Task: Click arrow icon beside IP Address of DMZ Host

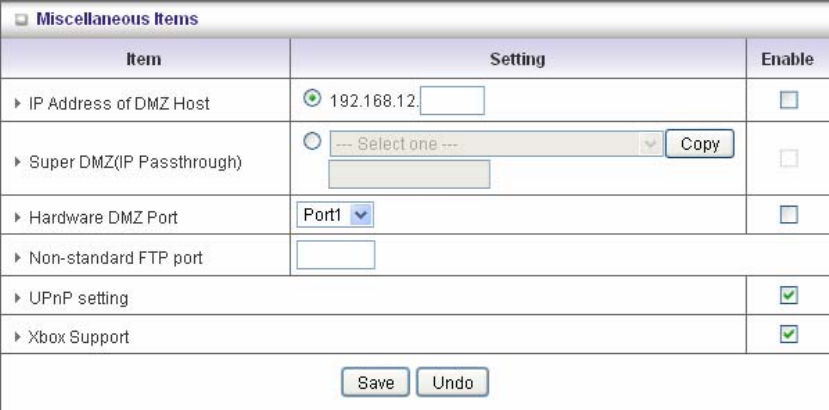Action: coord(21,104)
